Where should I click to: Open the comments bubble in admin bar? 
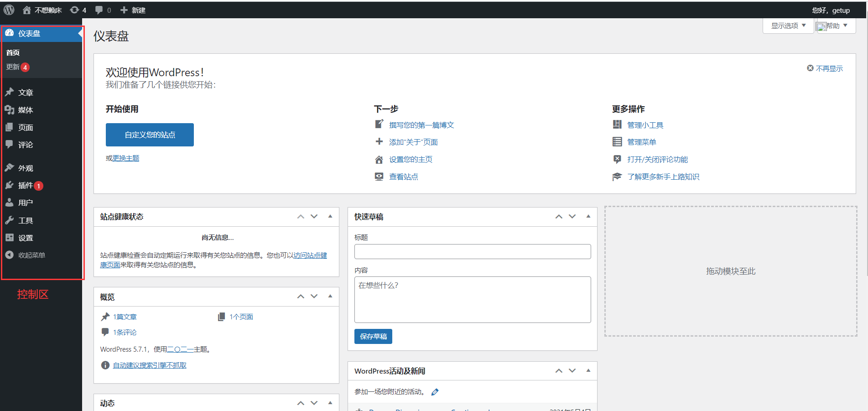pos(103,10)
